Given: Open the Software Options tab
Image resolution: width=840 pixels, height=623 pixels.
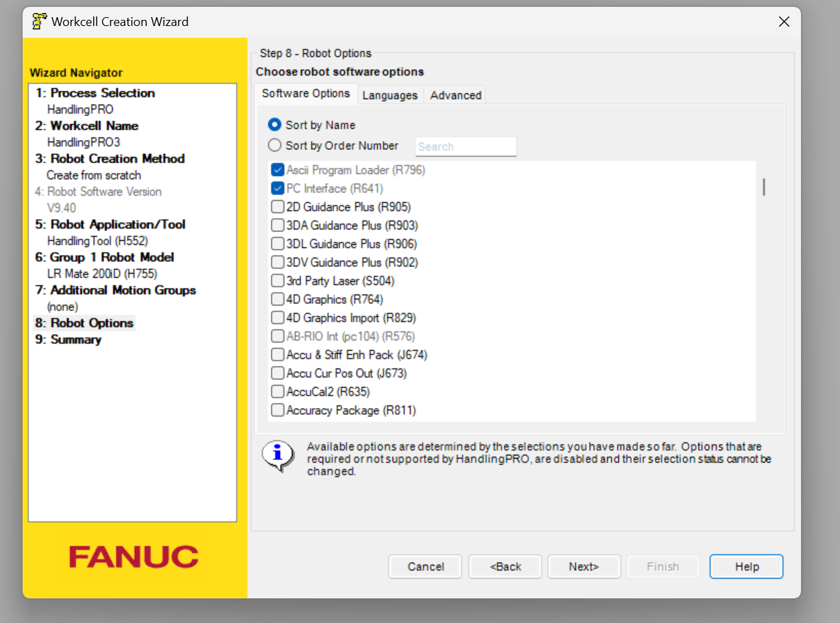Looking at the screenshot, I should 306,94.
